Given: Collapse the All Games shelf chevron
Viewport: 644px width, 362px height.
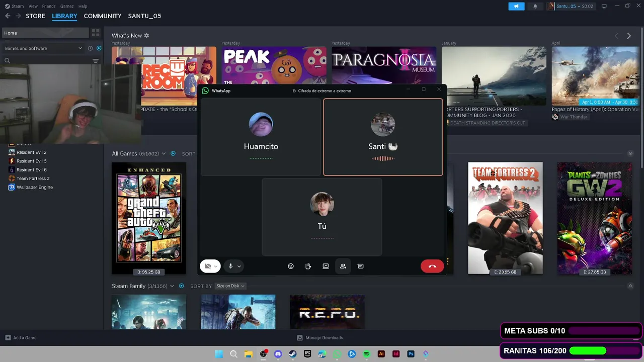Looking at the screenshot, I should [x=630, y=153].
